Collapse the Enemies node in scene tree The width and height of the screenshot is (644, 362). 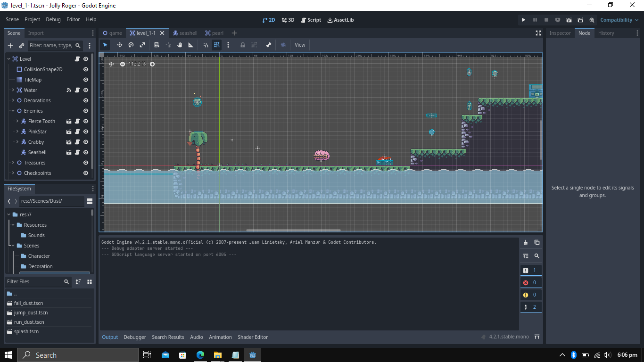coord(13,111)
